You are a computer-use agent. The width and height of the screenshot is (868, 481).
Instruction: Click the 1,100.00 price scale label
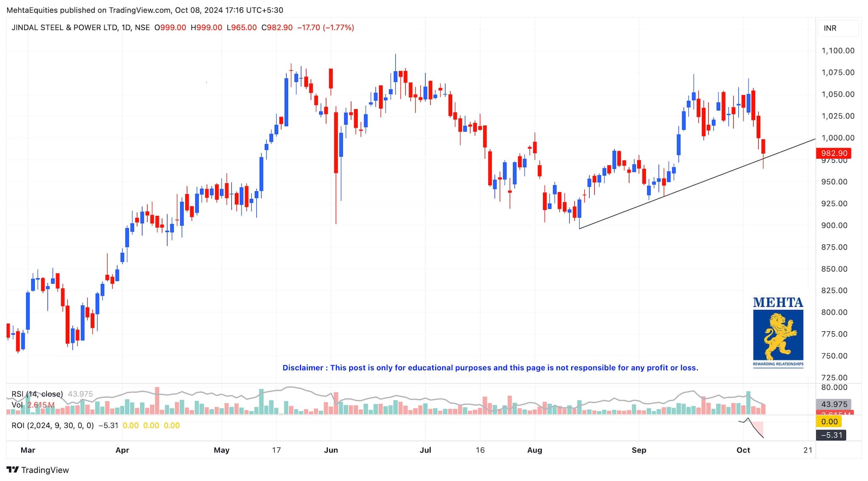837,50
